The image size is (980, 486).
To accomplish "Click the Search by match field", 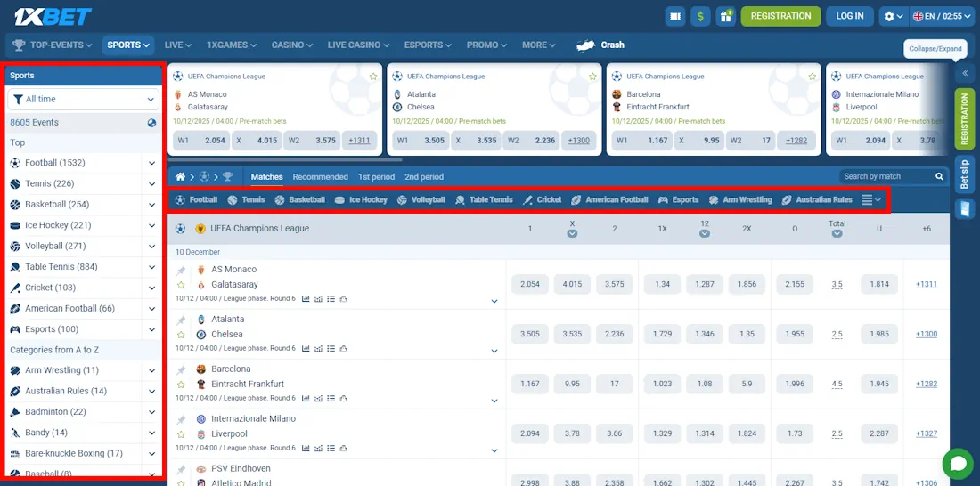I will (886, 177).
